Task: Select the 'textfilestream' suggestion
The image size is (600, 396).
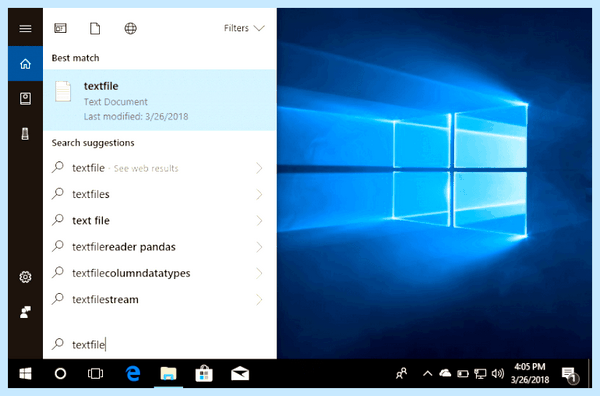Action: (160, 299)
